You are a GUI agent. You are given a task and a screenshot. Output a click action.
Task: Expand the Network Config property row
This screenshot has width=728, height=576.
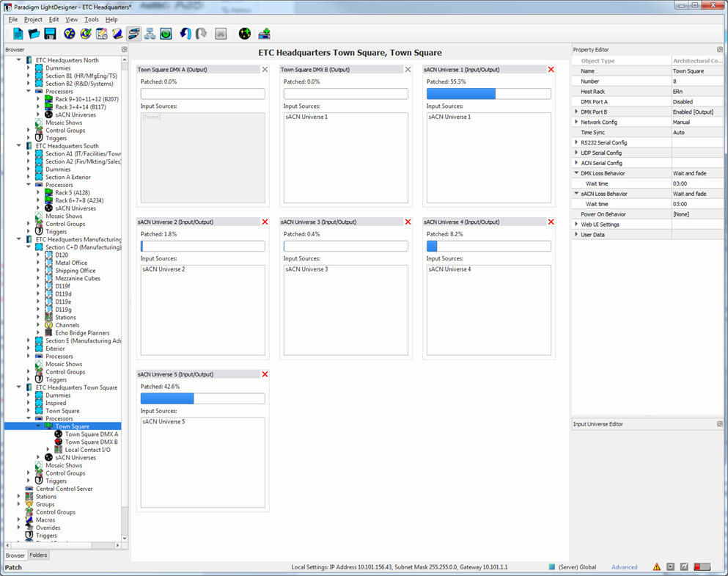coord(576,123)
